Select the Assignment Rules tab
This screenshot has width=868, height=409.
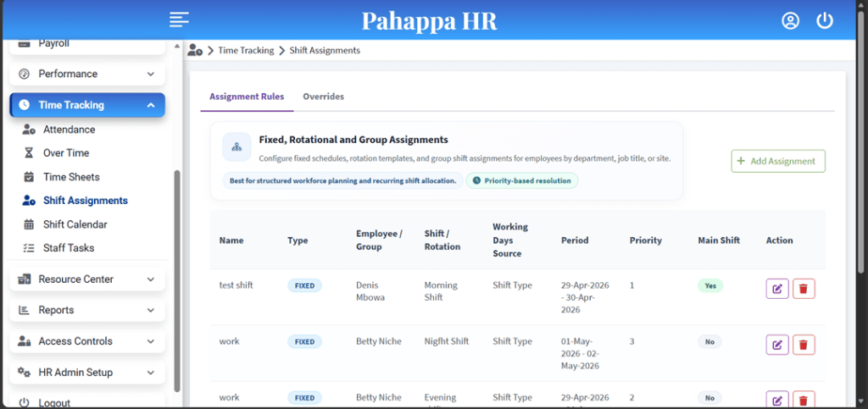click(x=247, y=97)
